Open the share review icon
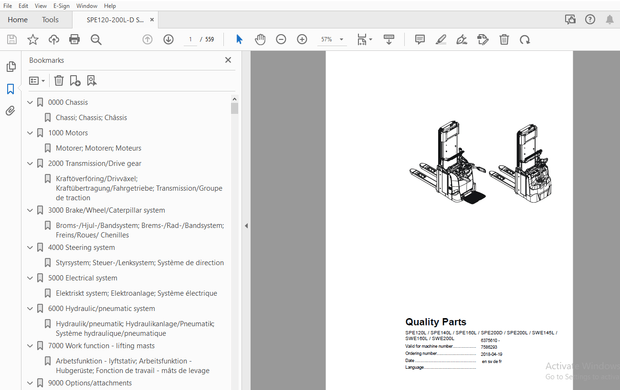The height and width of the screenshot is (390, 620). pos(570,19)
